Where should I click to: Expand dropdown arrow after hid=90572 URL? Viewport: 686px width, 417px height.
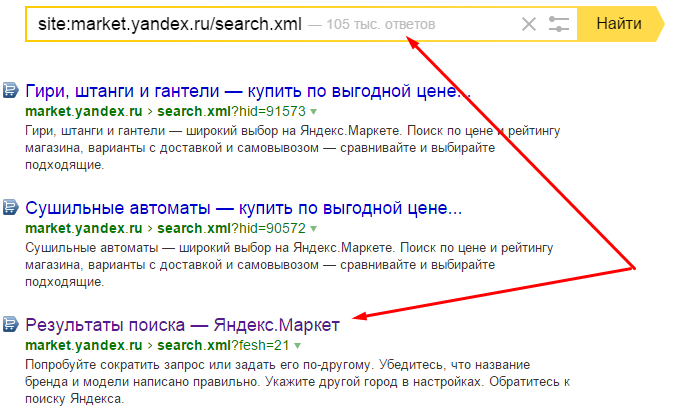(x=314, y=228)
